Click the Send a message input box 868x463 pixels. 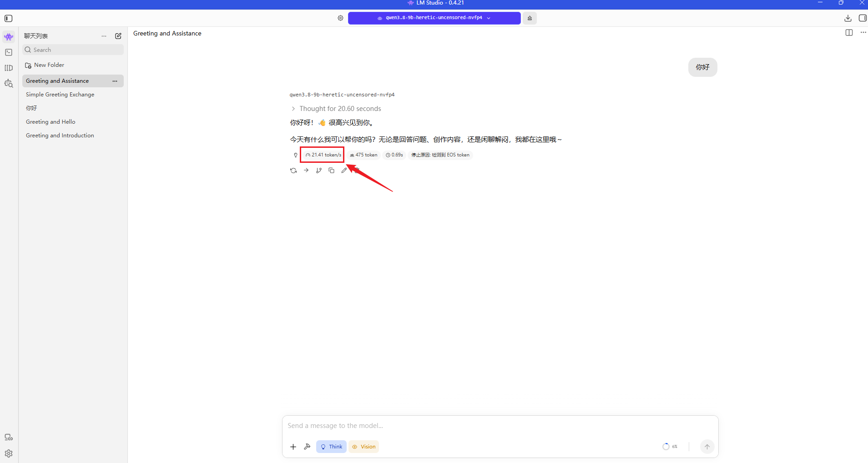click(x=500, y=426)
